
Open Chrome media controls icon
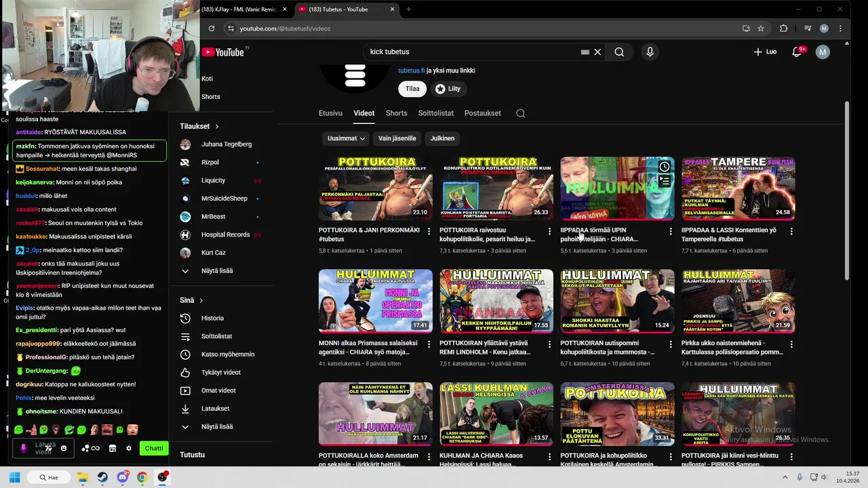807,28
